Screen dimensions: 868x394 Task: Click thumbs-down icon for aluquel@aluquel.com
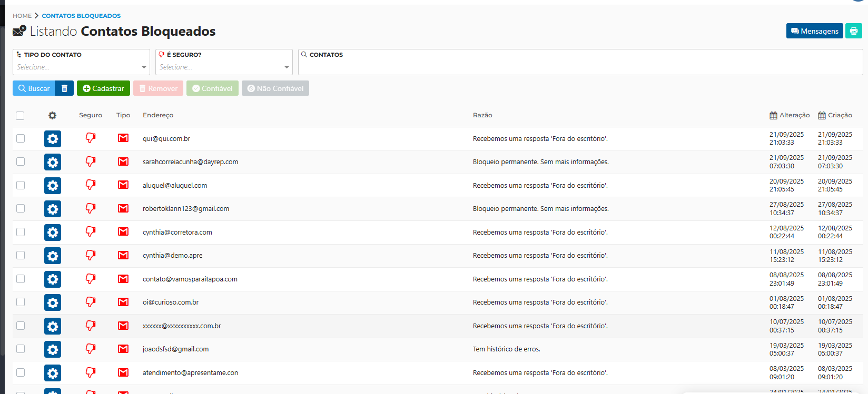(91, 185)
